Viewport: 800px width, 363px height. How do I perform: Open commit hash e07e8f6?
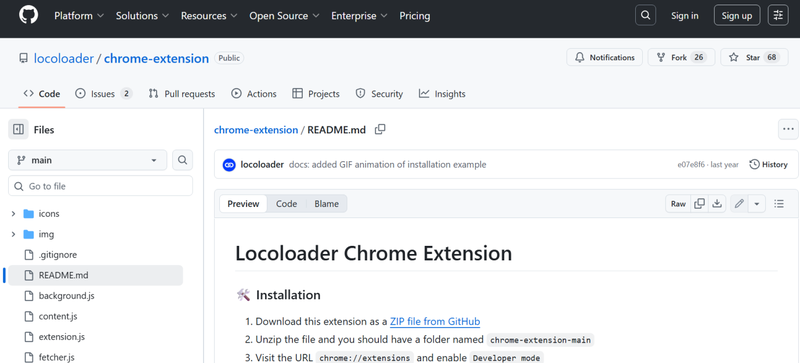click(x=691, y=164)
